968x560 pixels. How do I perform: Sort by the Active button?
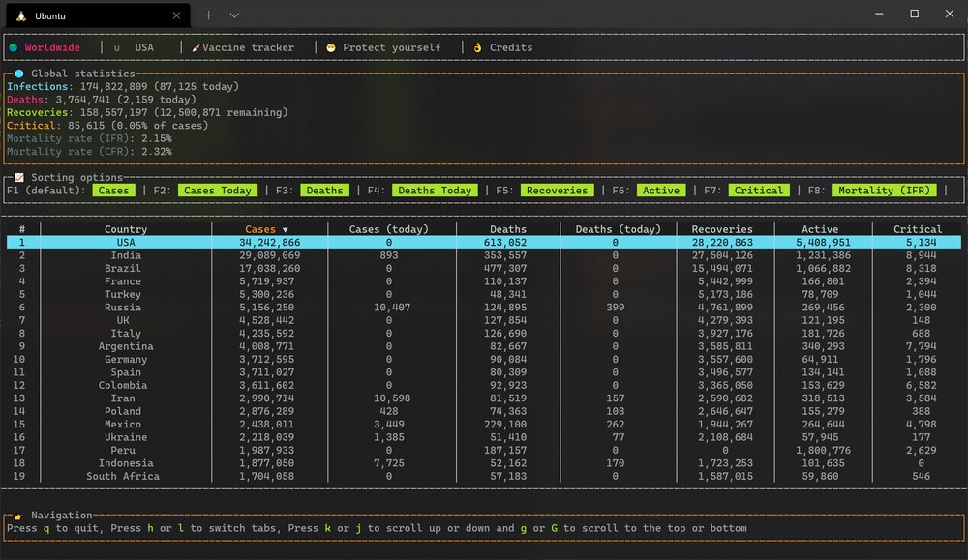(660, 191)
